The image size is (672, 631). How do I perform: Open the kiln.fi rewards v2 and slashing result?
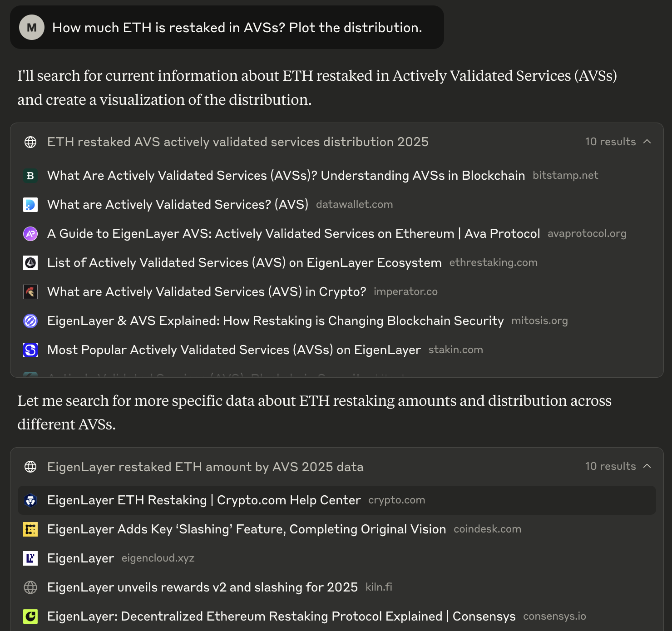pyautogui.click(x=203, y=587)
